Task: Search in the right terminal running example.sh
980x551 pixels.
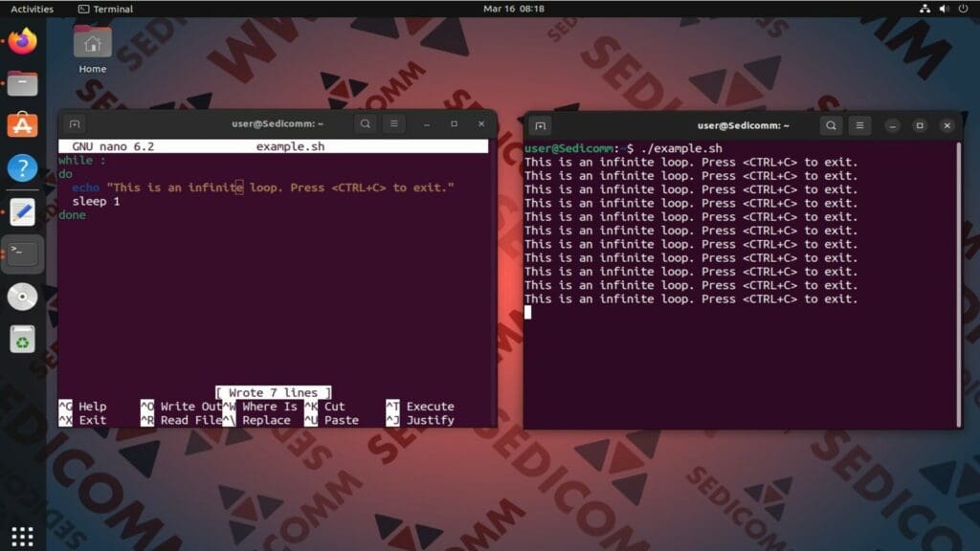Action: pos(832,125)
